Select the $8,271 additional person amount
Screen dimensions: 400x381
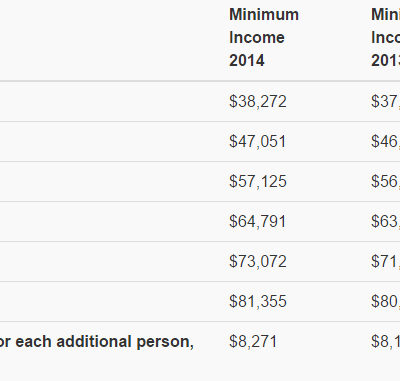pos(253,341)
